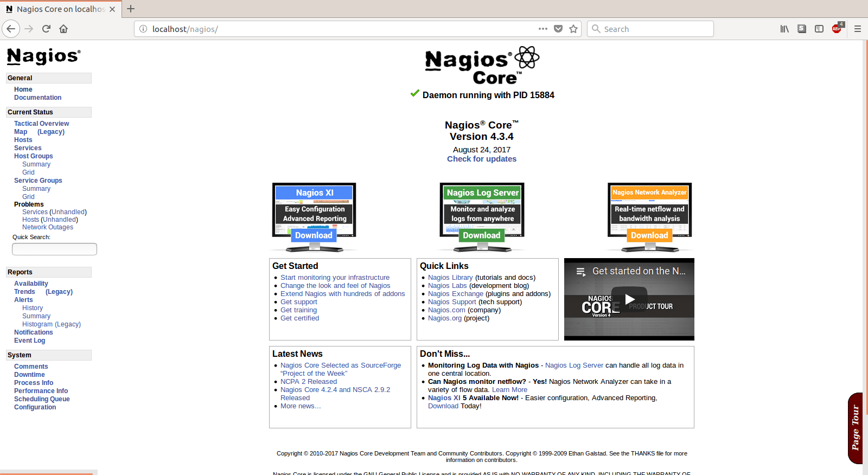Open the Legacy map link

tap(51, 132)
